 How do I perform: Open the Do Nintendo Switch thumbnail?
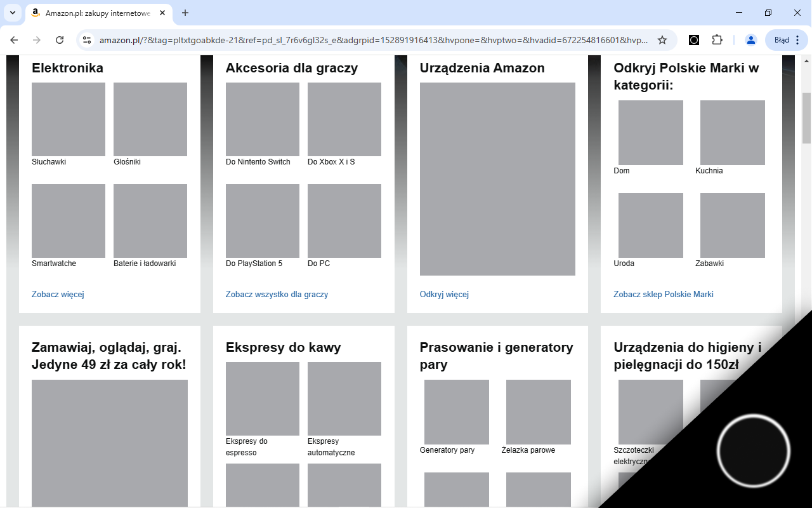coord(263,119)
